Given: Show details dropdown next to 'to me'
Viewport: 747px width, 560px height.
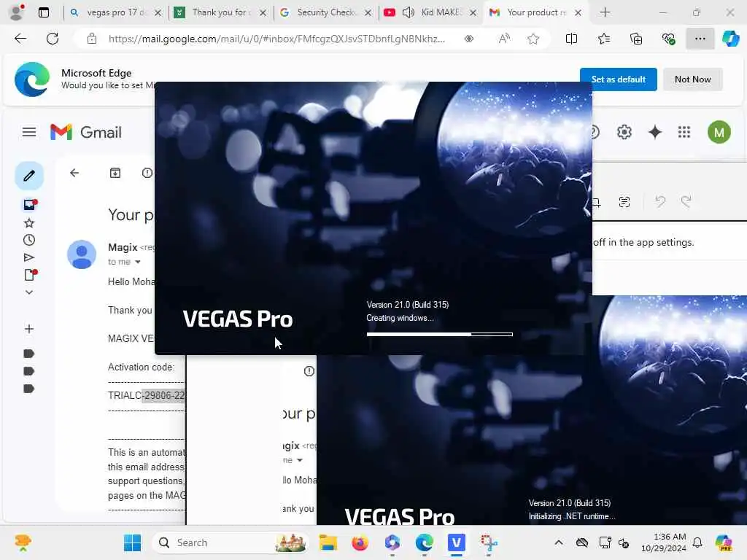Looking at the screenshot, I should (138, 262).
